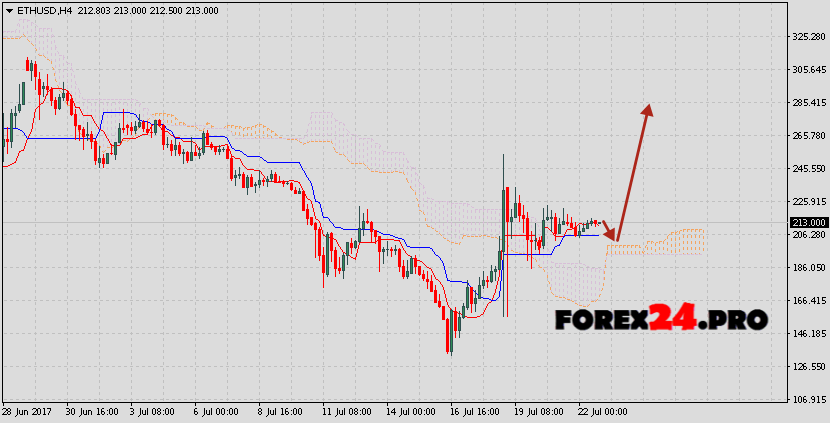Image resolution: width=830 pixels, height=423 pixels.
Task: Click the 213.000 current price tag
Action: [808, 222]
